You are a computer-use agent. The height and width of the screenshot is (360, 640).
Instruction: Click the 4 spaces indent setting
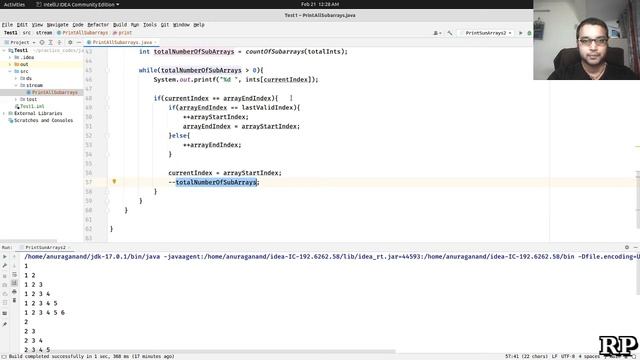click(x=589, y=356)
